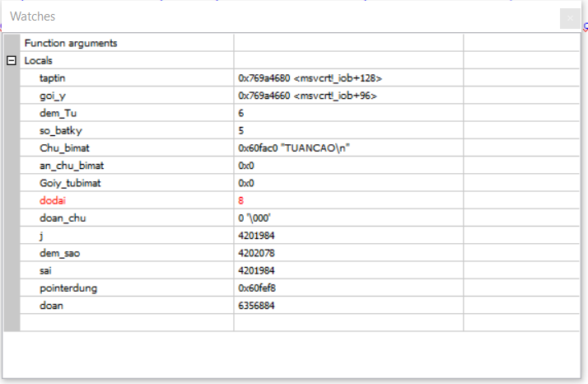Close the Watches panel
The image size is (588, 384).
570,18
